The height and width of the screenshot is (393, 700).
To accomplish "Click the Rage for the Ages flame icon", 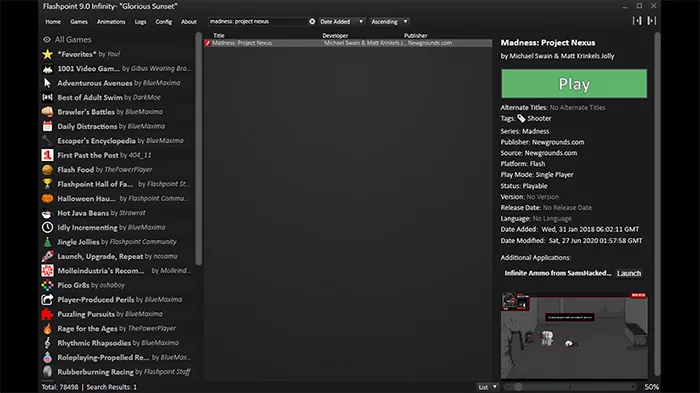I will click(x=47, y=328).
